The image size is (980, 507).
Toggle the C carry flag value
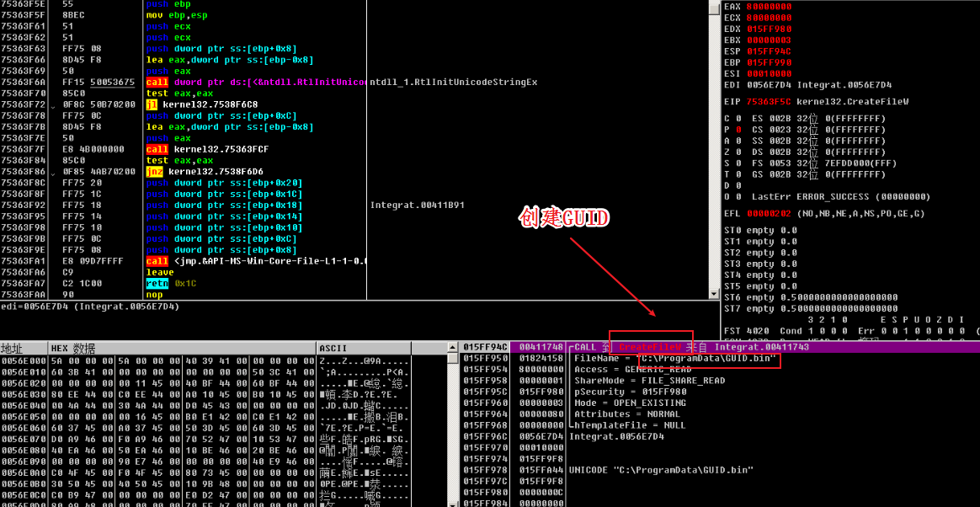point(738,118)
